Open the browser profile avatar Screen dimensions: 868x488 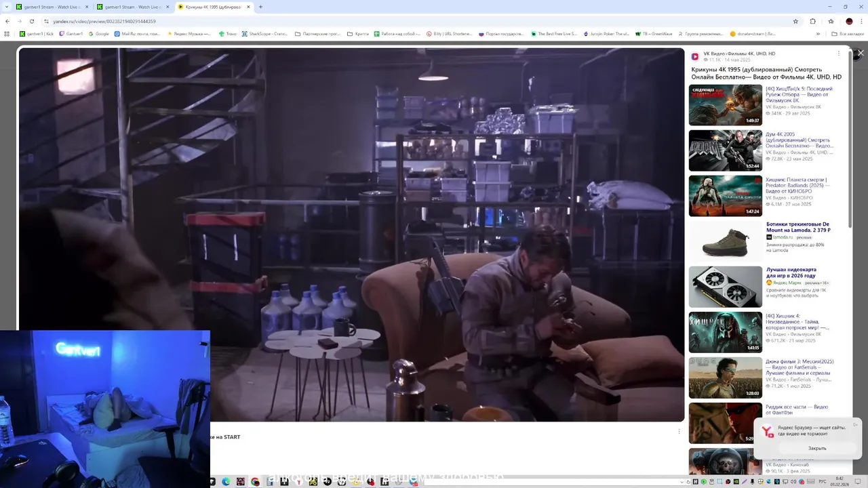[849, 21]
